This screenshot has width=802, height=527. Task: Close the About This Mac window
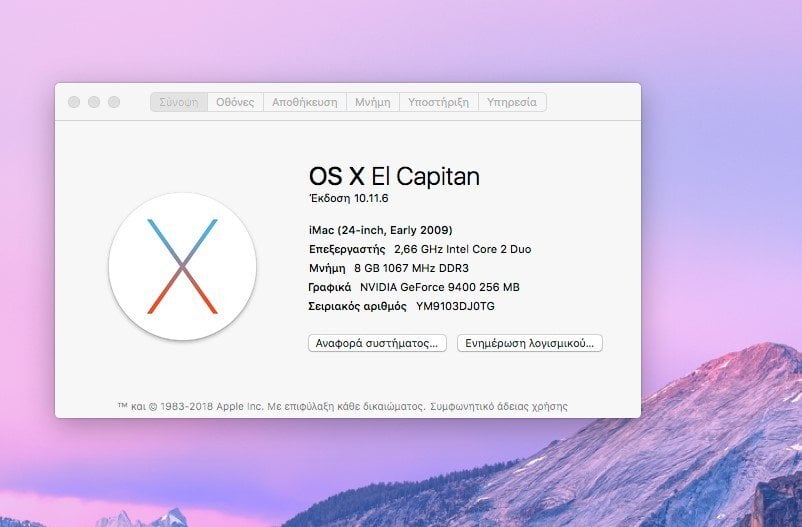click(x=74, y=102)
